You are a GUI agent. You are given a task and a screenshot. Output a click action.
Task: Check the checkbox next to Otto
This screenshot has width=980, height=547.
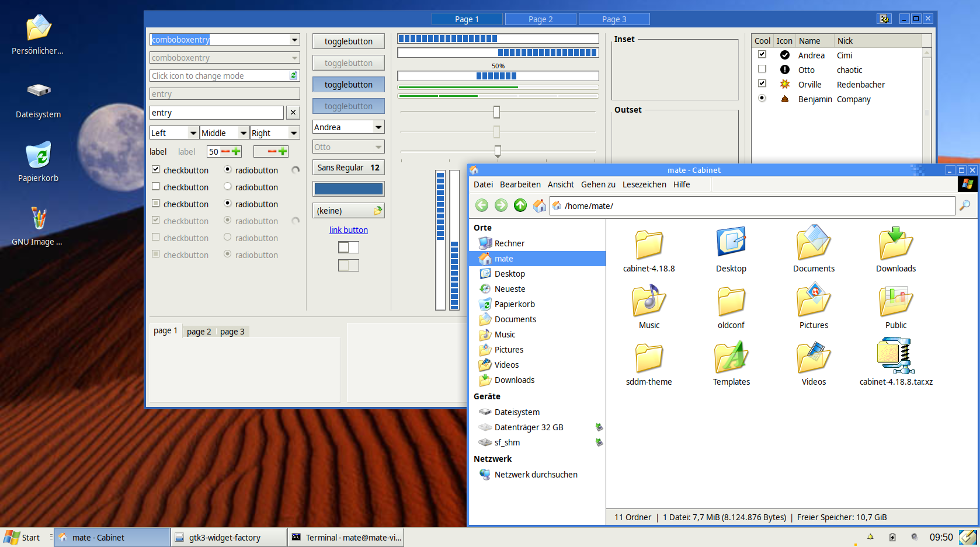coord(762,68)
